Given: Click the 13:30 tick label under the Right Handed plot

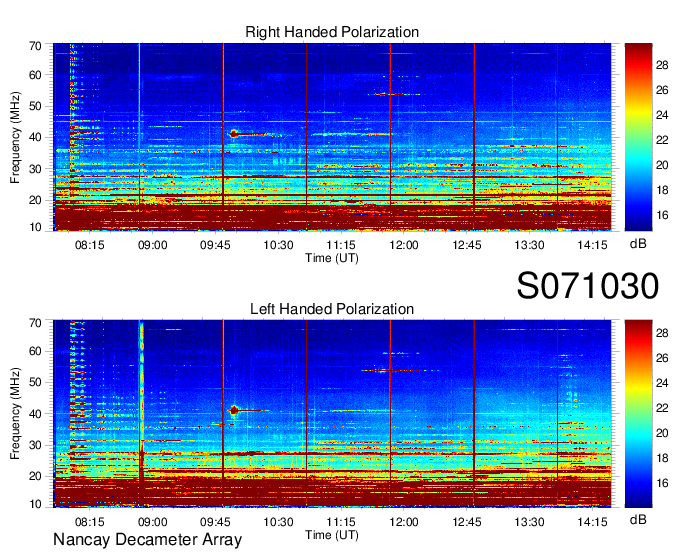Looking at the screenshot, I should click(x=530, y=245).
